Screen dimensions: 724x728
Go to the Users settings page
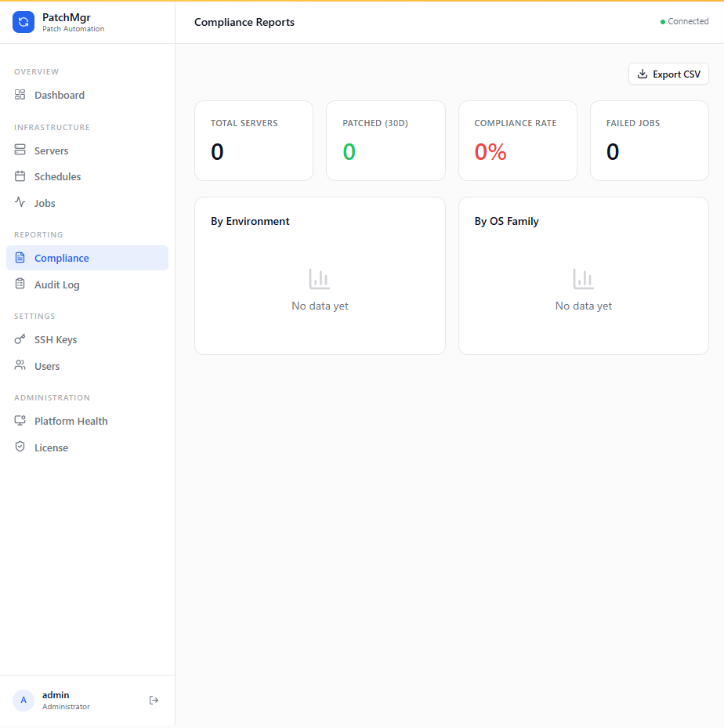(x=87, y=366)
